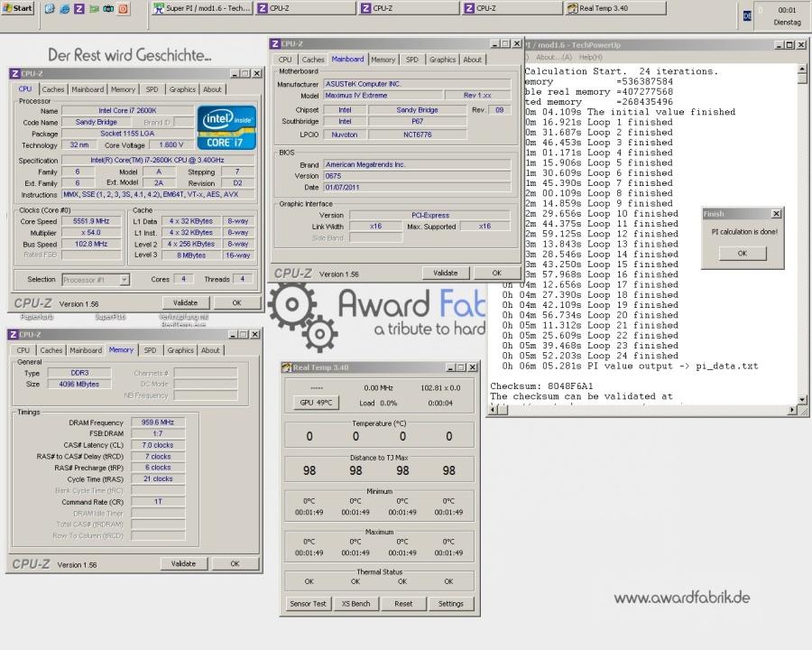Click the Intel Core i7 logo in CPU-Z
812x650 pixels.
[226, 127]
